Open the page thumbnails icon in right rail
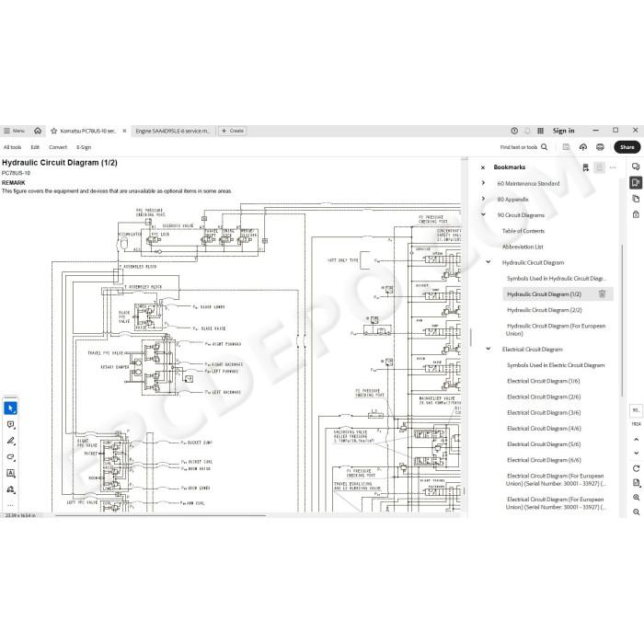The image size is (644, 644). (x=636, y=199)
